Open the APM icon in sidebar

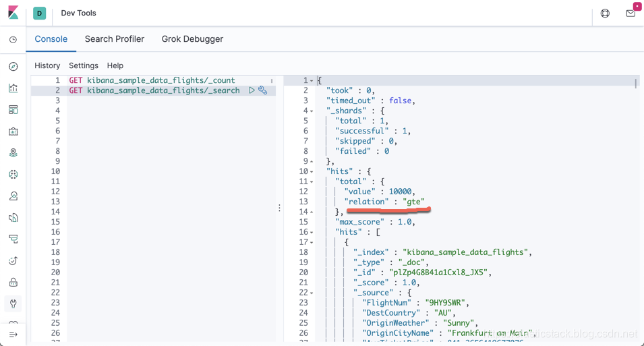pyautogui.click(x=13, y=239)
